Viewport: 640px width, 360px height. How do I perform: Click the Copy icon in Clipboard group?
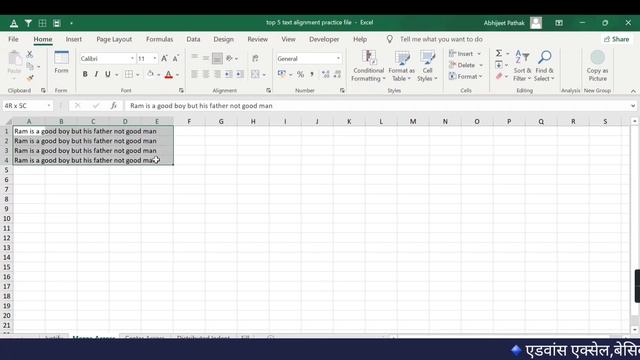point(30,66)
